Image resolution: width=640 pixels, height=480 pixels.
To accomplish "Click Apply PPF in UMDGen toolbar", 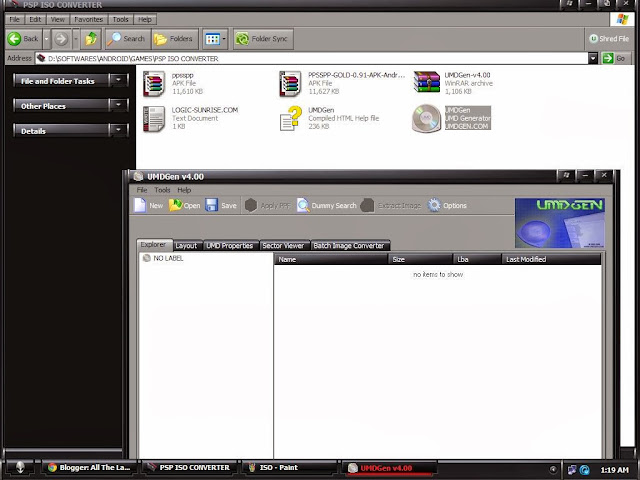I will tap(267, 205).
